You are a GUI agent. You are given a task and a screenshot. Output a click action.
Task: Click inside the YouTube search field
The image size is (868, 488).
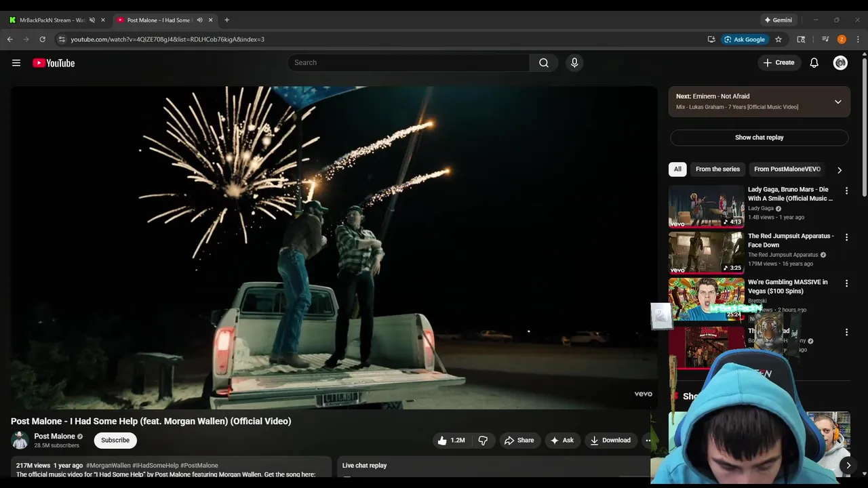pos(408,62)
